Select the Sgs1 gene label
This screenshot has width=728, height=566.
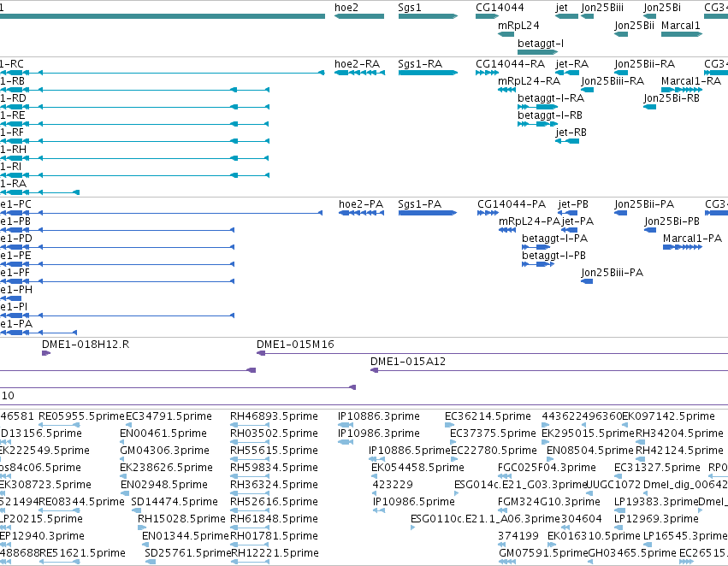tap(410, 8)
